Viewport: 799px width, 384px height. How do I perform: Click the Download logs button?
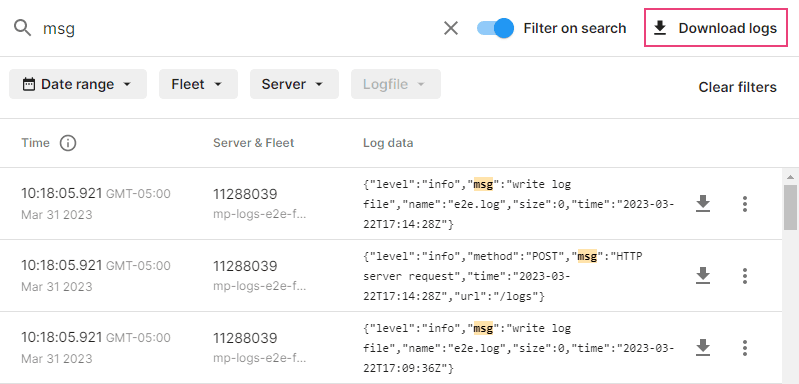(716, 28)
